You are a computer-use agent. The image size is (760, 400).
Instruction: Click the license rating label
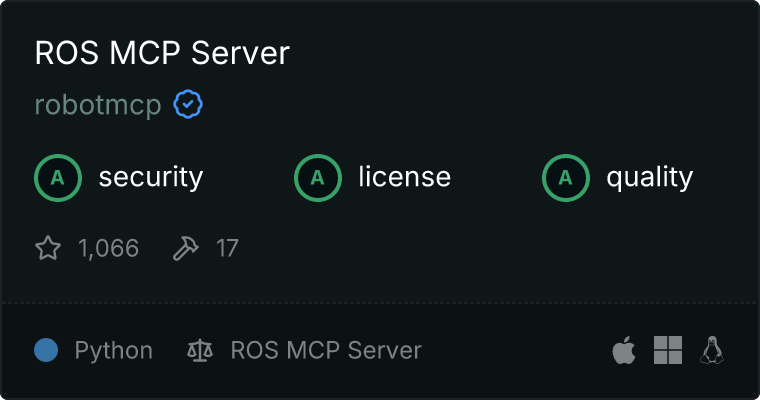point(404,178)
